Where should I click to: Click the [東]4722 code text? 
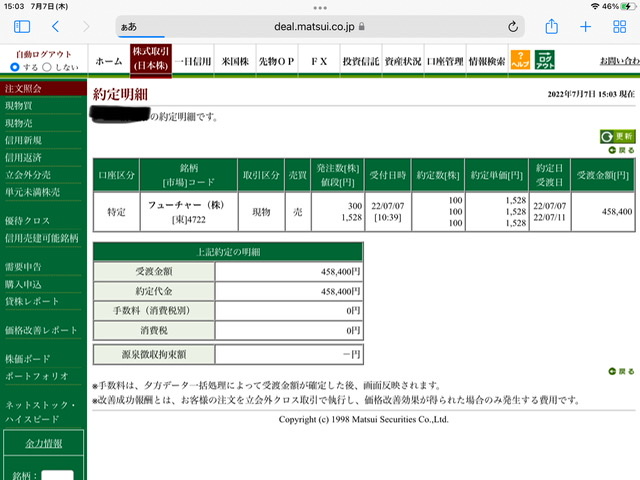pos(189,220)
